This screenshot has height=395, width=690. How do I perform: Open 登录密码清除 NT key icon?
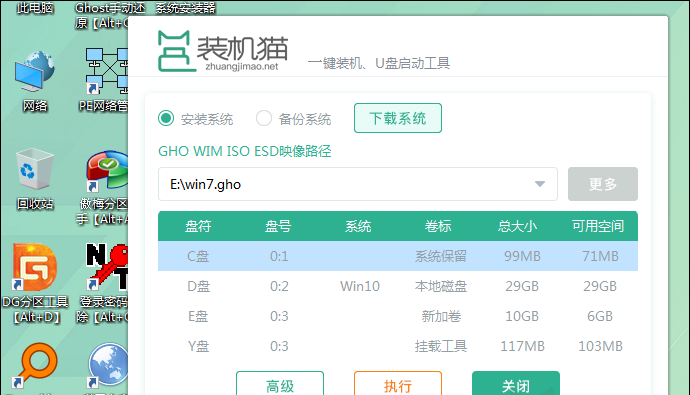pos(106,267)
